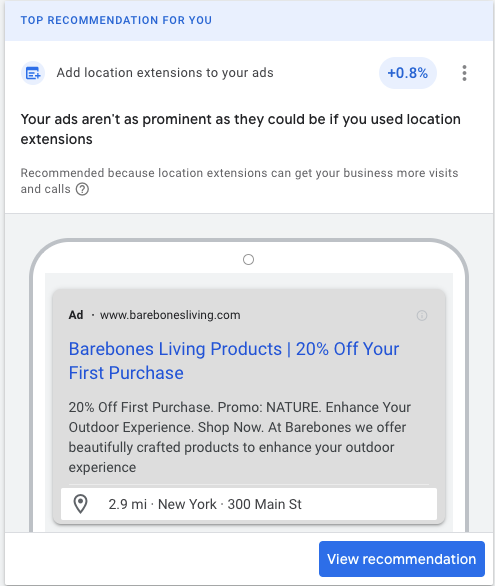Click the phone mockup preview frame

249,385
